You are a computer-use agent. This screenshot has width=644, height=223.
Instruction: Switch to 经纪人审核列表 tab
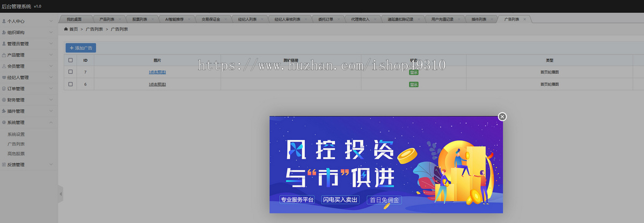[x=288, y=19]
